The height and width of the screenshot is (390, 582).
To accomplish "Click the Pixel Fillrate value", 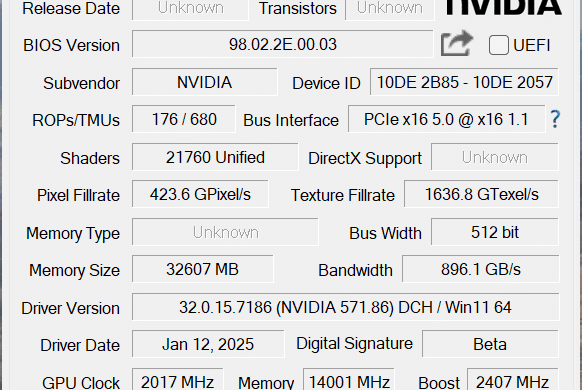I will (x=200, y=194).
